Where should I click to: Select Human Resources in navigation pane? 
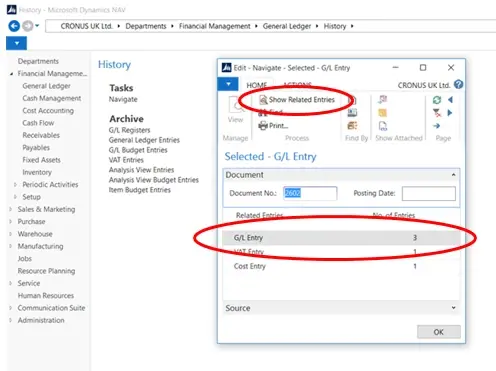click(46, 296)
